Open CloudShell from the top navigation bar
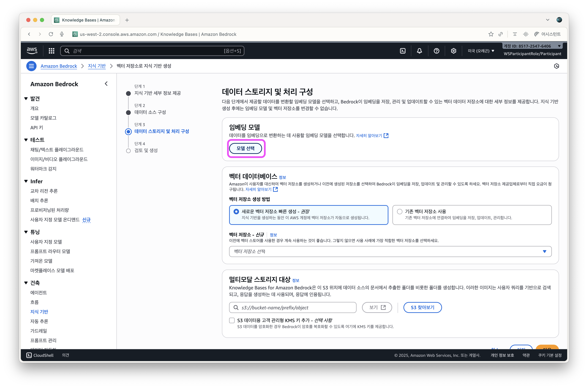 pyautogui.click(x=403, y=51)
